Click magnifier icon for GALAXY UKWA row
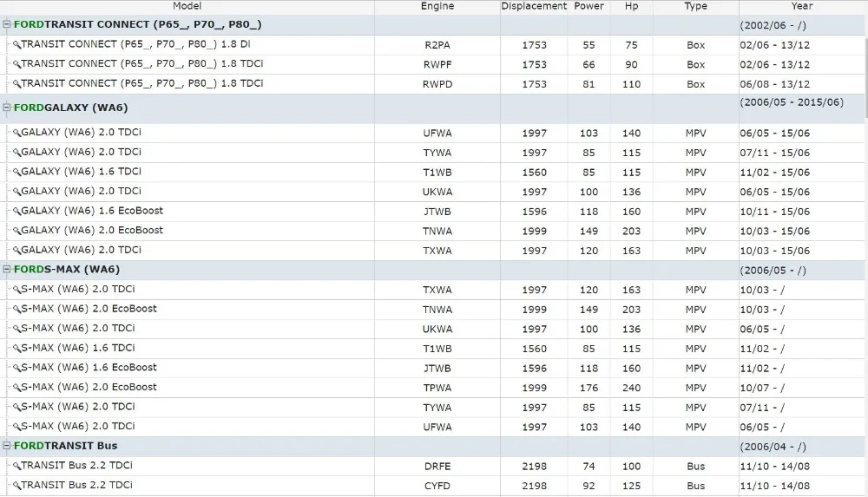 pos(16,192)
